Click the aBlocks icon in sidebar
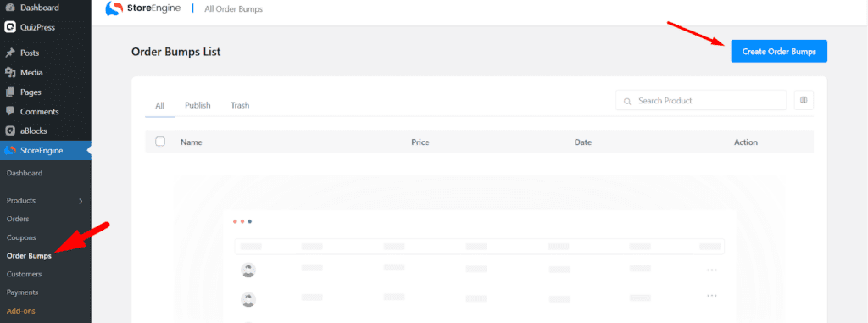The width and height of the screenshot is (868, 323). (x=9, y=131)
